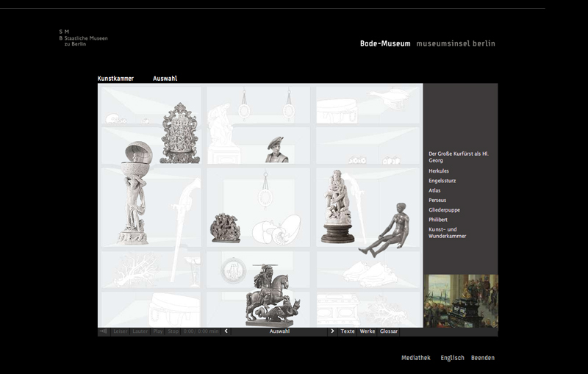Viewport: 588px width, 374px height.
Task: Open the Mediathek link
Action: coord(416,358)
